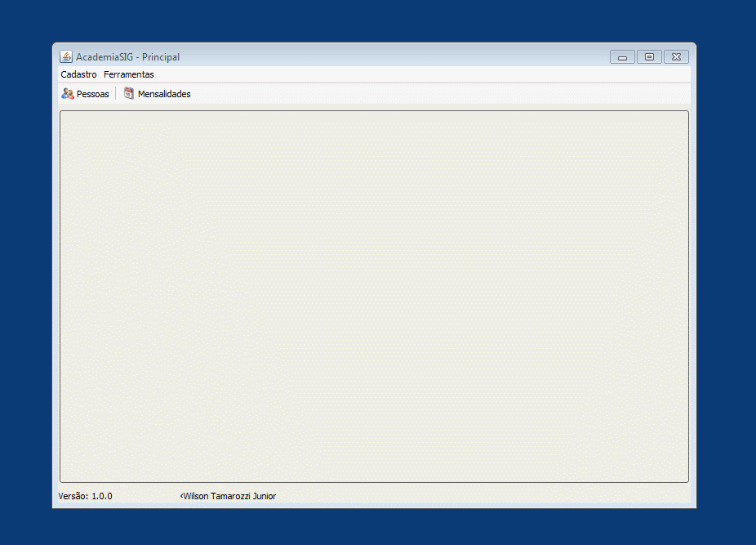The image size is (756, 545).
Task: Open the Cadastro menu
Action: point(78,74)
